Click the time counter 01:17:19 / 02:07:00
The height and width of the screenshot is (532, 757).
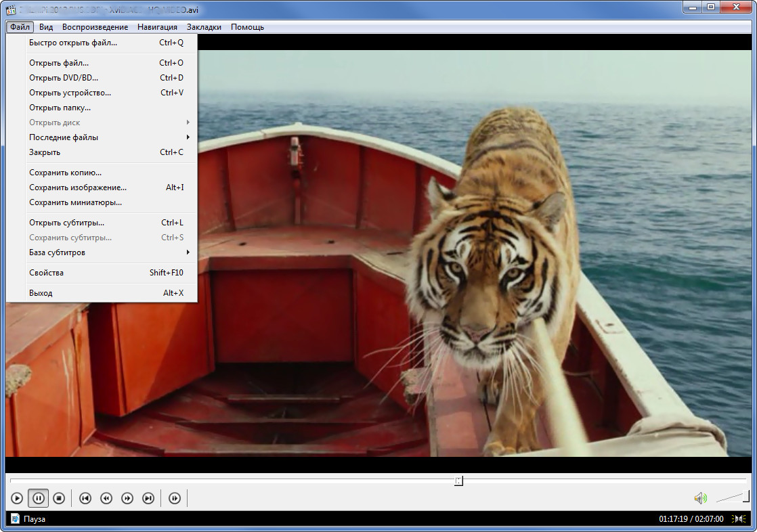[691, 519]
